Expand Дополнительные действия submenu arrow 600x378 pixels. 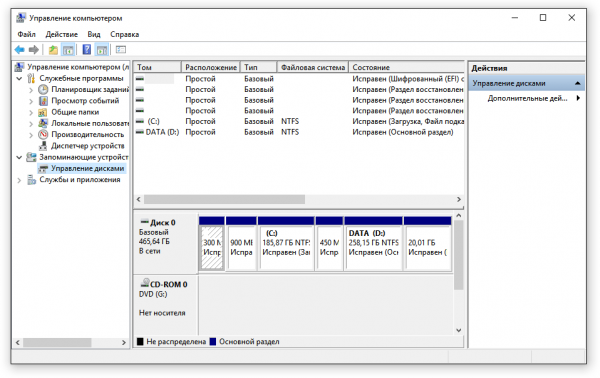pyautogui.click(x=578, y=98)
